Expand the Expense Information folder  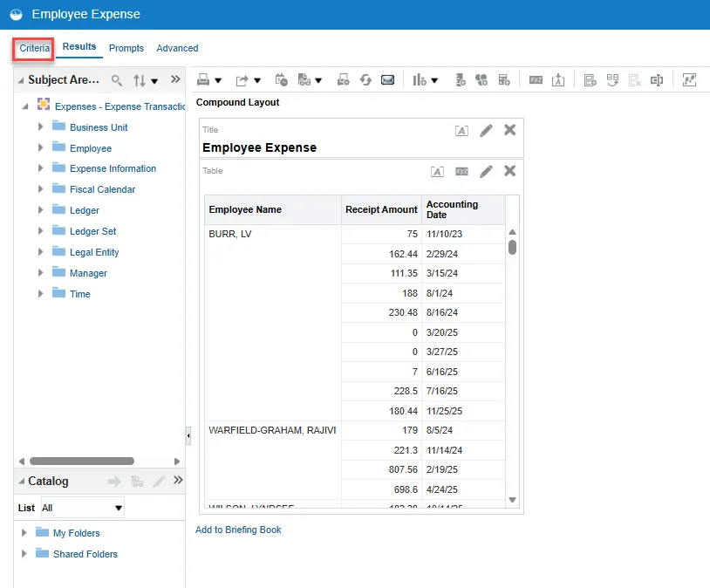[x=40, y=168]
